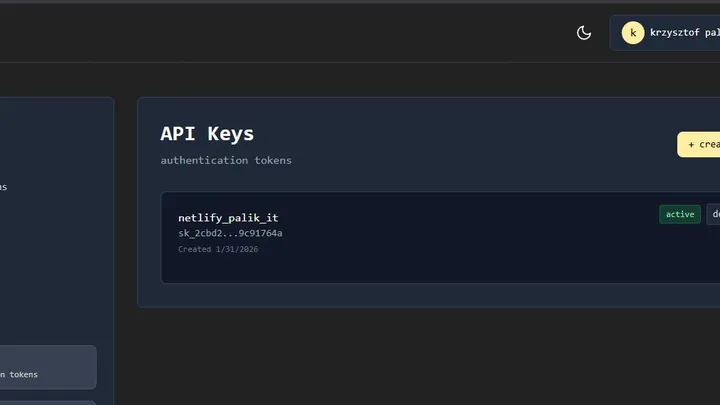Click the dark page background below the API Keys panel

413,358
